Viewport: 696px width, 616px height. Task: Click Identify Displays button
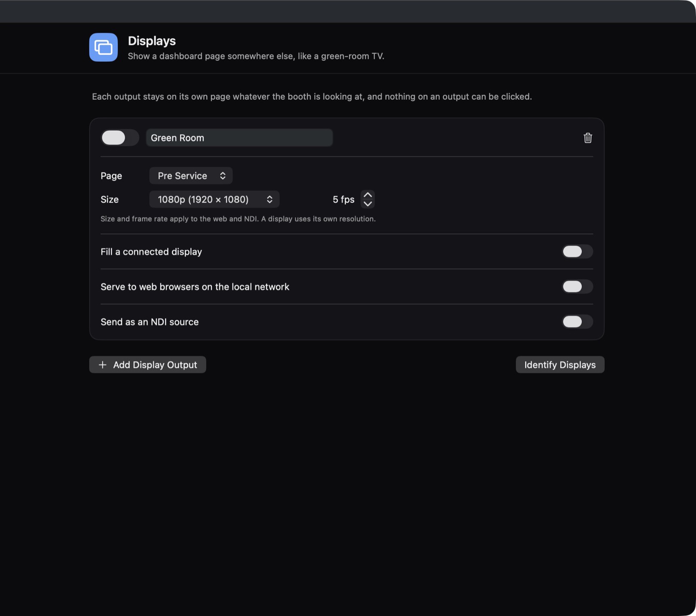click(x=560, y=365)
